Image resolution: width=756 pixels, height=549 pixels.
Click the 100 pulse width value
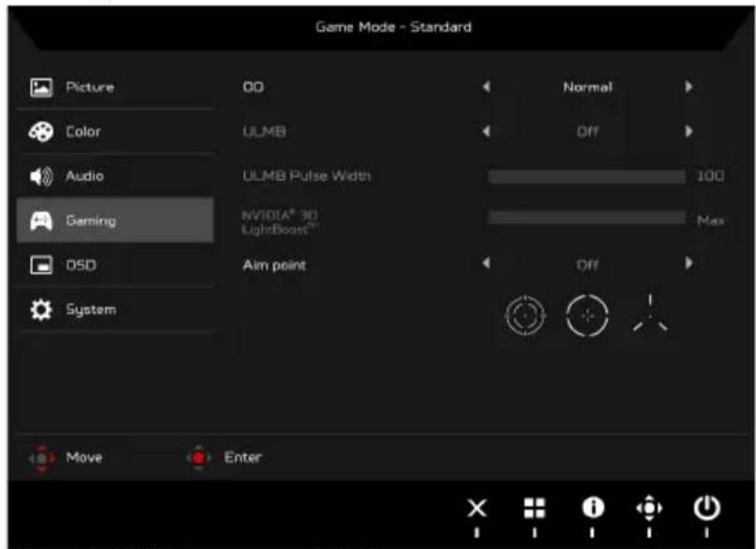click(x=710, y=176)
